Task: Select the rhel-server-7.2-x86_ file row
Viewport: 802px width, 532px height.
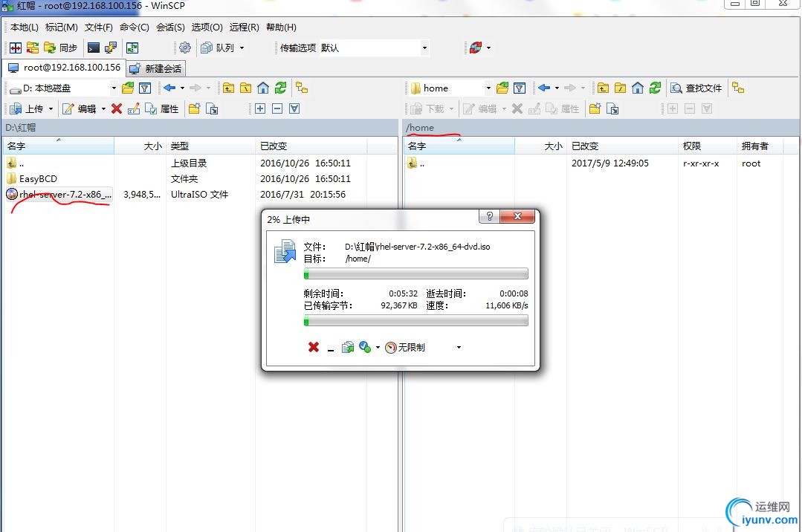Action: [58, 195]
